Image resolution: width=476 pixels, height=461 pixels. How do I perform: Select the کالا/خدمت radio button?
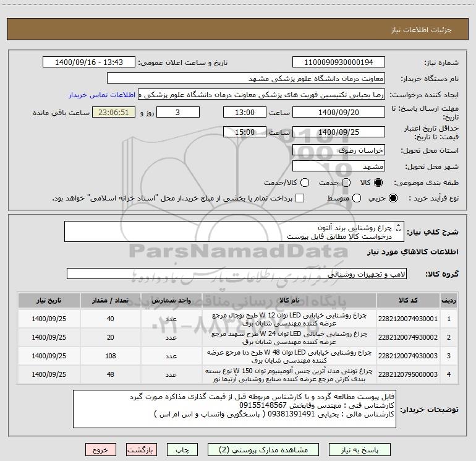point(305,183)
